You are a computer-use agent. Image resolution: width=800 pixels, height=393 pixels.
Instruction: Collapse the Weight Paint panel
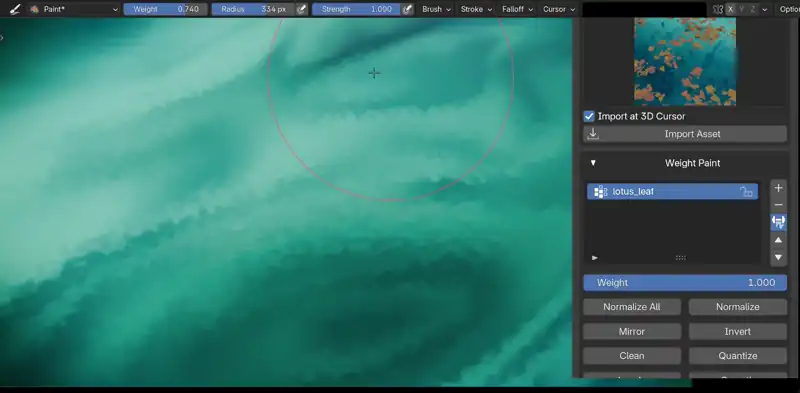tap(593, 163)
